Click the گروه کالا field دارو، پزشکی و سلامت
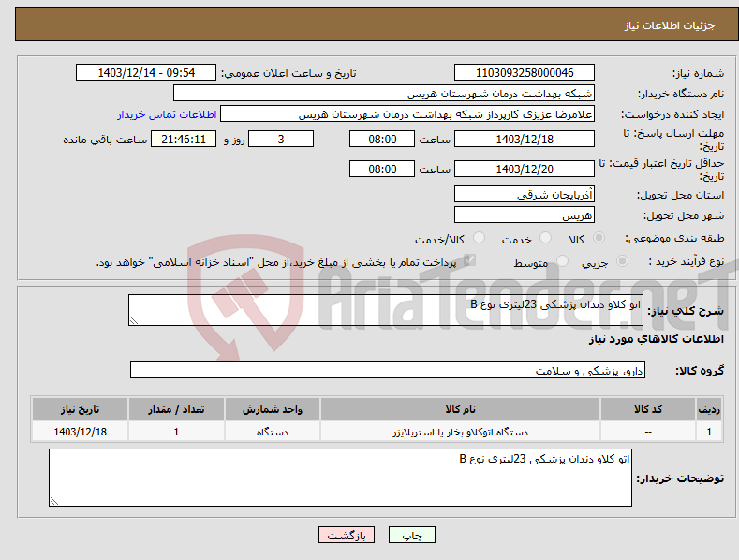The image size is (739, 560). click(x=388, y=370)
